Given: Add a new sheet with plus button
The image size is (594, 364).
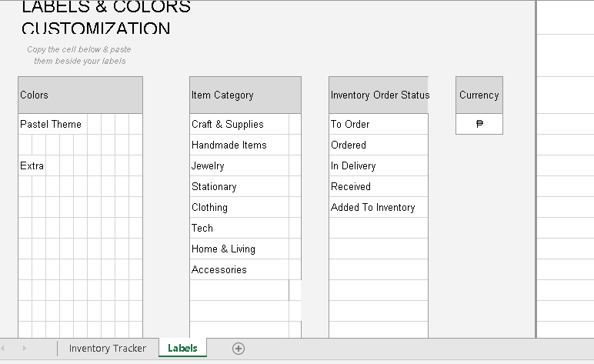Looking at the screenshot, I should coord(239,349).
